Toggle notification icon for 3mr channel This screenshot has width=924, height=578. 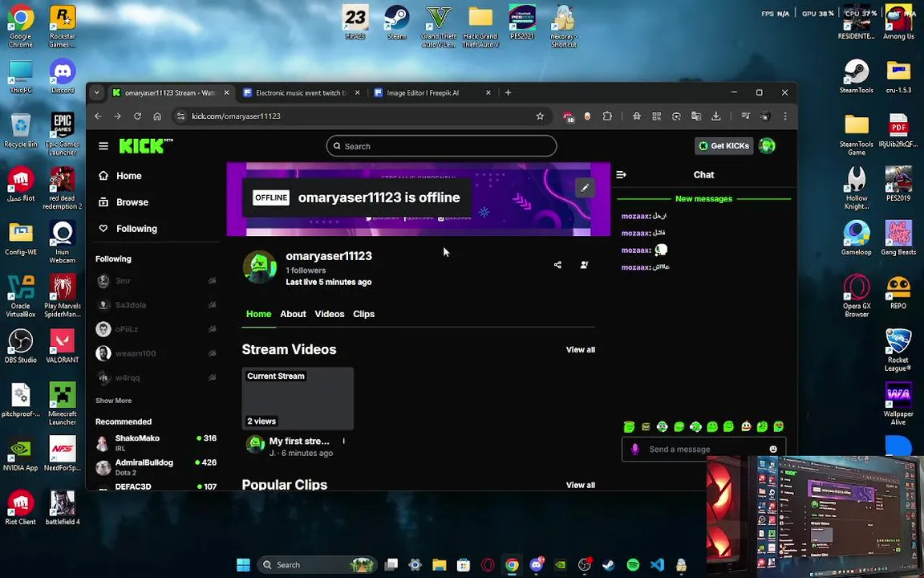point(212,281)
